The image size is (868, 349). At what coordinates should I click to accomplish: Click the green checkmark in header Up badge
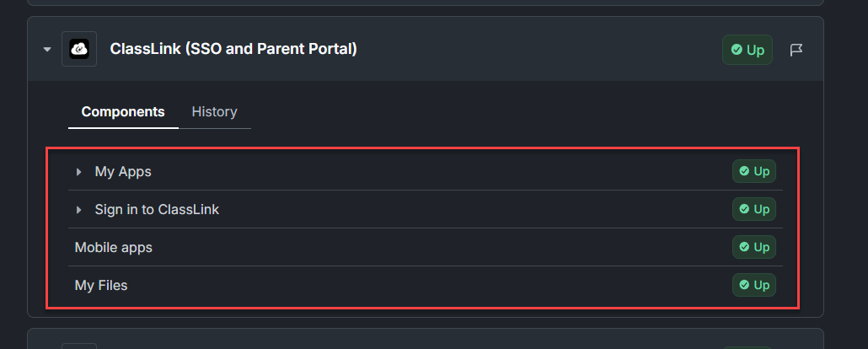(737, 50)
